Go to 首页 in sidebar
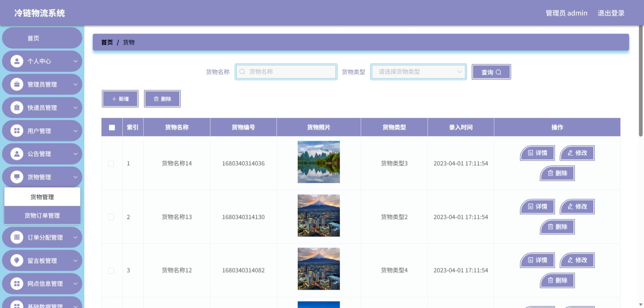 [42, 38]
